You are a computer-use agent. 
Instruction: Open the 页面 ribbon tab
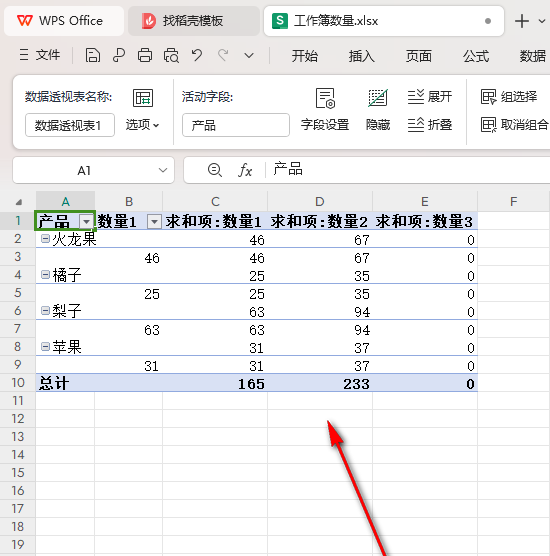[x=418, y=56]
